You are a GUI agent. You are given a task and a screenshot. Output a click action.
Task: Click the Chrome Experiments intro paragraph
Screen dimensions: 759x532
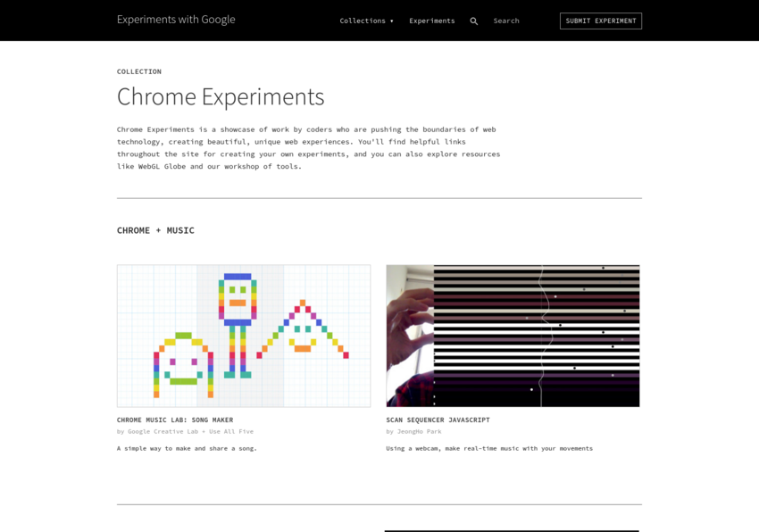tap(308, 147)
